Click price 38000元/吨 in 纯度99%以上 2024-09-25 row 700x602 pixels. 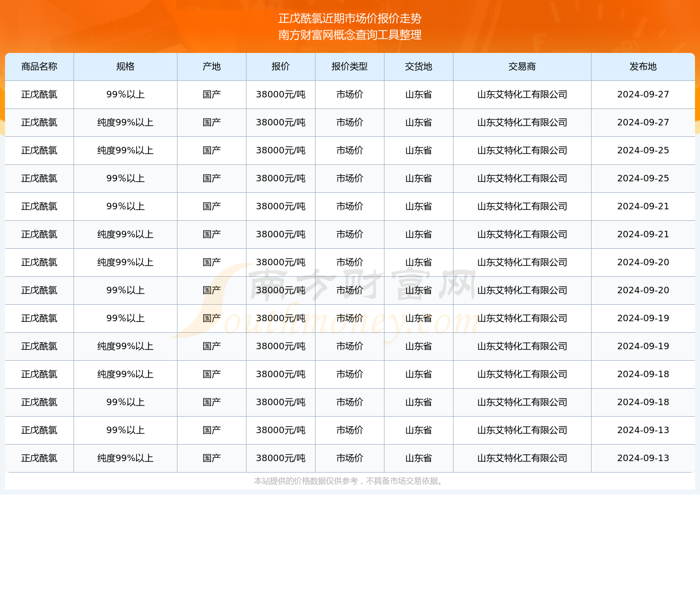281,150
